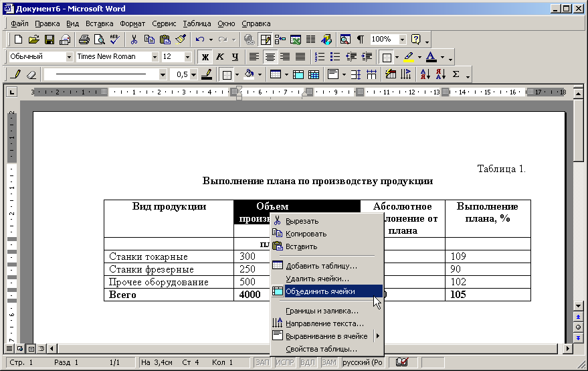Click the numbered list icon
Image resolution: width=588 pixels, height=371 pixels.
[320, 57]
